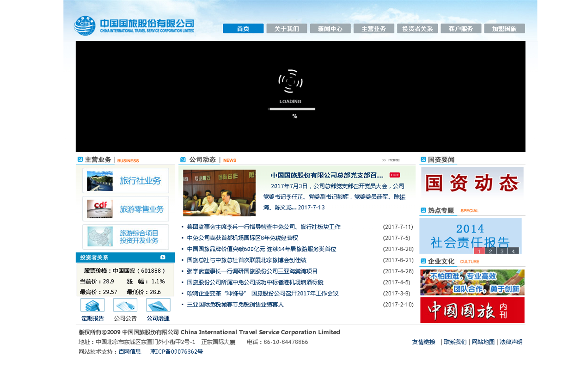Open news 中免公司成功中标香港机场烟酒标段
The image size is (587, 392).
click(x=255, y=282)
